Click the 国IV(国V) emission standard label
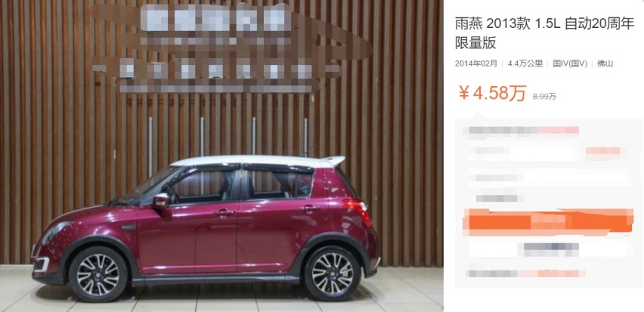The width and height of the screenshot is (644, 312). tap(570, 63)
